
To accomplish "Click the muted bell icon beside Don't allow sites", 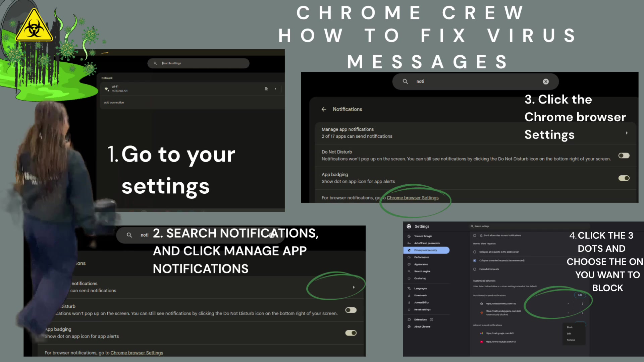I will coord(481,235).
